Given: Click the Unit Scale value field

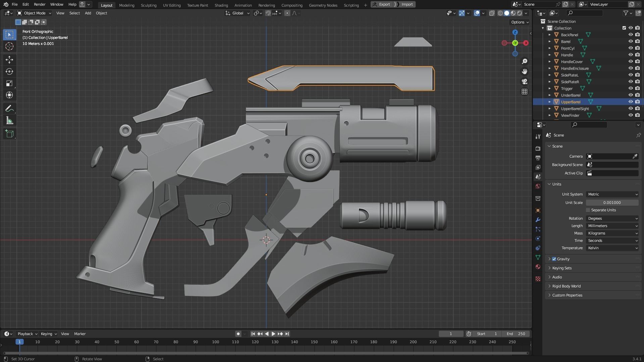Looking at the screenshot, I should coord(612,203).
